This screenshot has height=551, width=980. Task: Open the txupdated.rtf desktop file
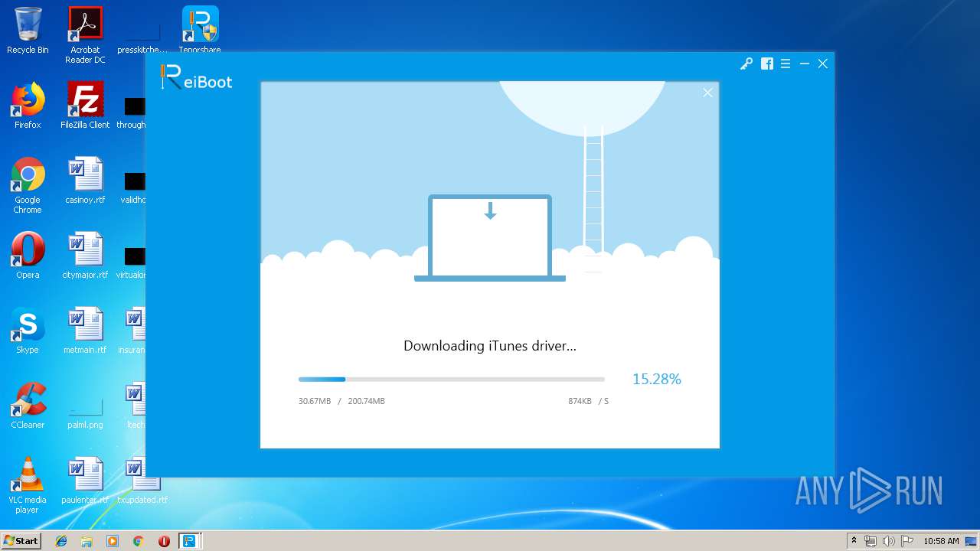(x=142, y=481)
